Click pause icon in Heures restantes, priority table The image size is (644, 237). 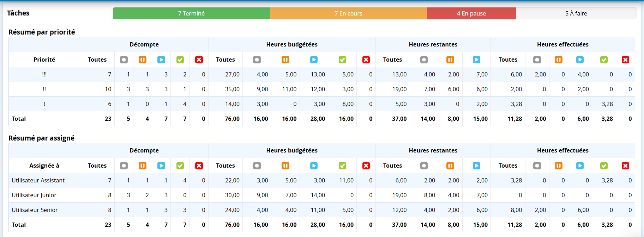pyautogui.click(x=450, y=60)
